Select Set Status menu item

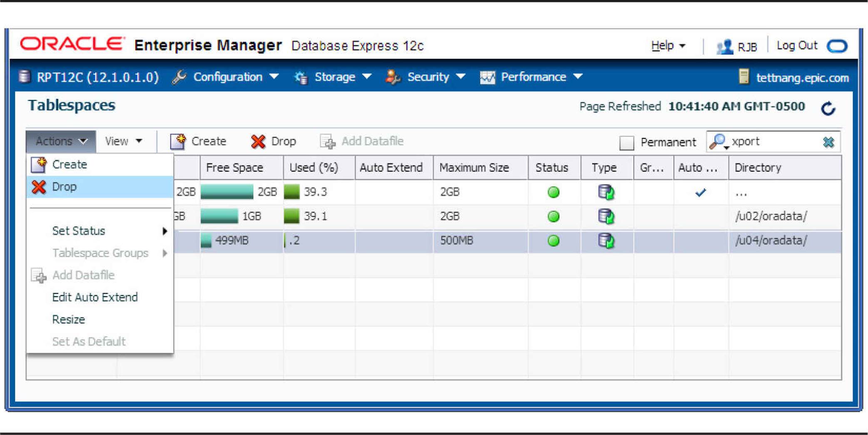[x=100, y=231]
